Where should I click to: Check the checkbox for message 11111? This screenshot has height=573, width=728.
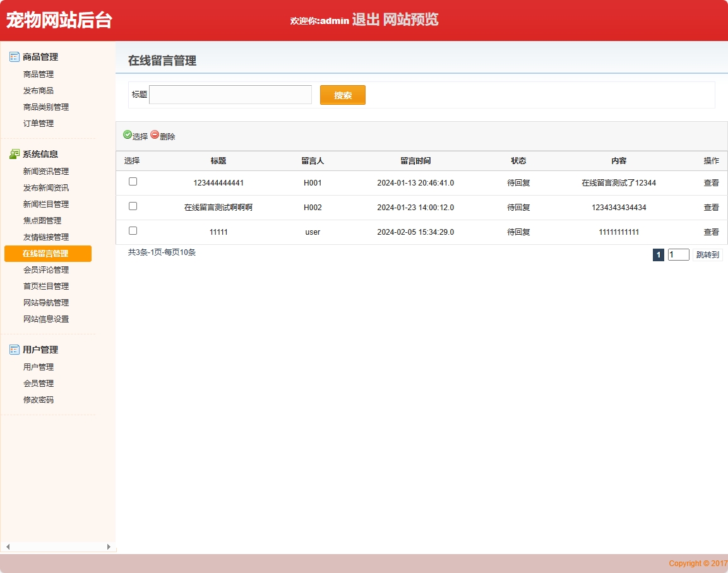click(x=133, y=230)
